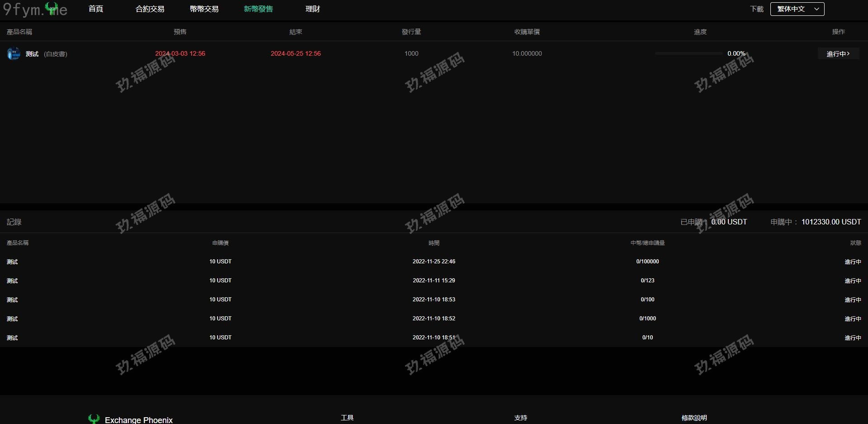Select record dated 2022-11-25 22:46
The width and height of the screenshot is (868, 424).
tap(434, 262)
